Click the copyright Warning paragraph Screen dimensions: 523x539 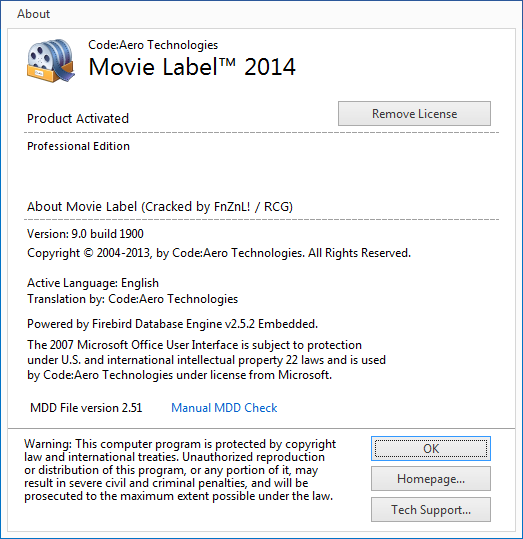tap(180, 470)
